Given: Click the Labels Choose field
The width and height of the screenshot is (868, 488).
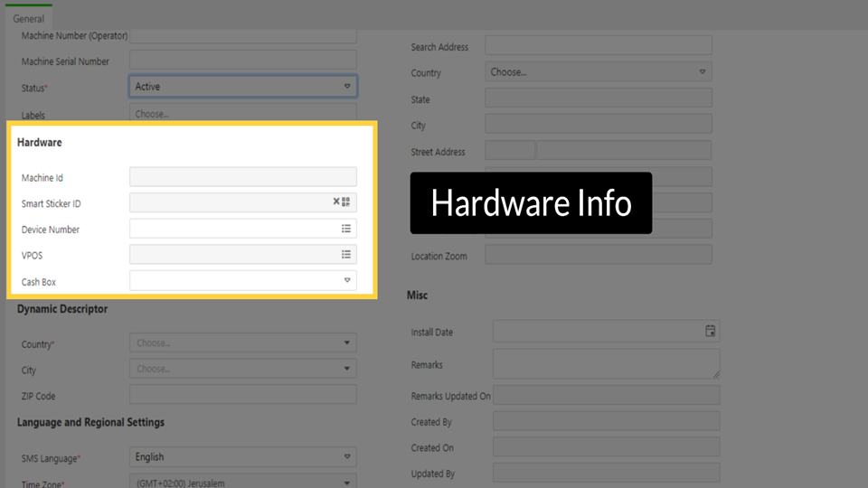Looking at the screenshot, I should coord(242,115).
